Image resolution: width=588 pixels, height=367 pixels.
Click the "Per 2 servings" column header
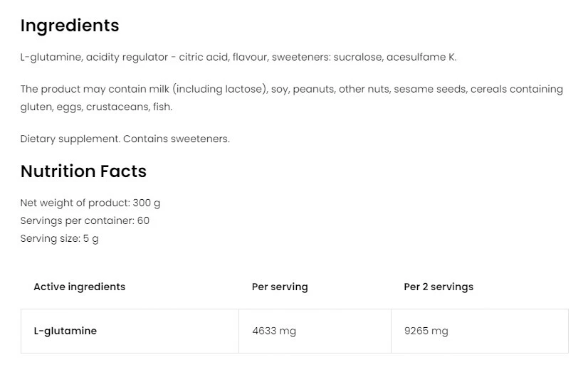click(x=439, y=287)
